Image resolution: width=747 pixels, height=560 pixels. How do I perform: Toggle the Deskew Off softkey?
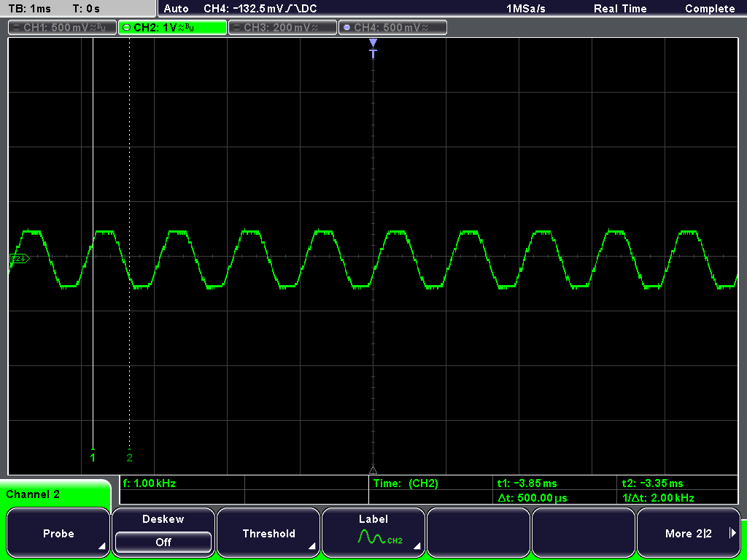click(x=163, y=533)
